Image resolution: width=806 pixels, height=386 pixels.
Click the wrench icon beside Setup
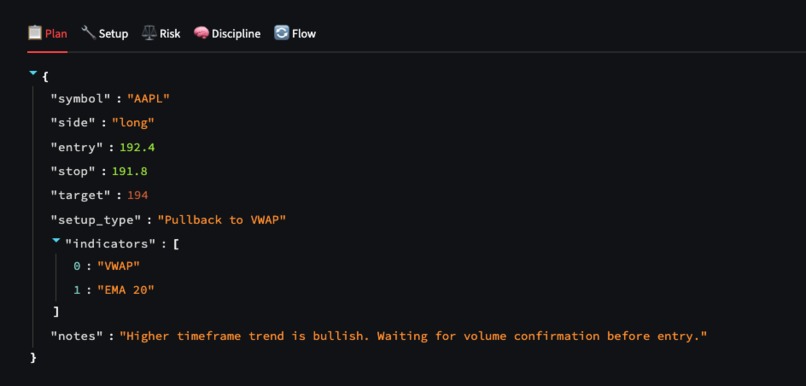(88, 33)
